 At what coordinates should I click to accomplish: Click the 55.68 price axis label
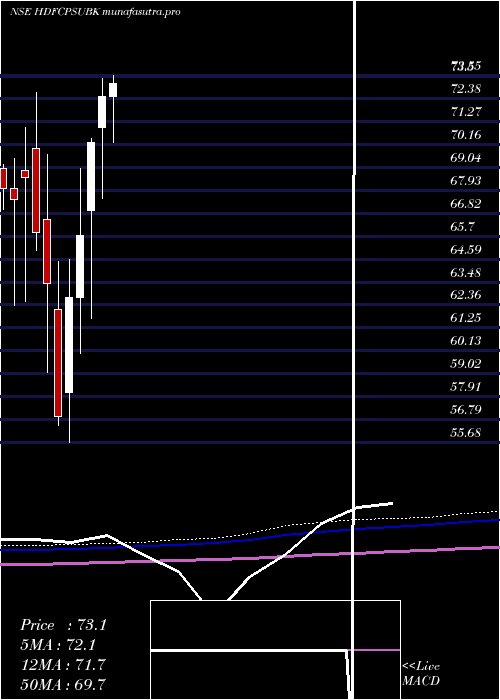[466, 433]
